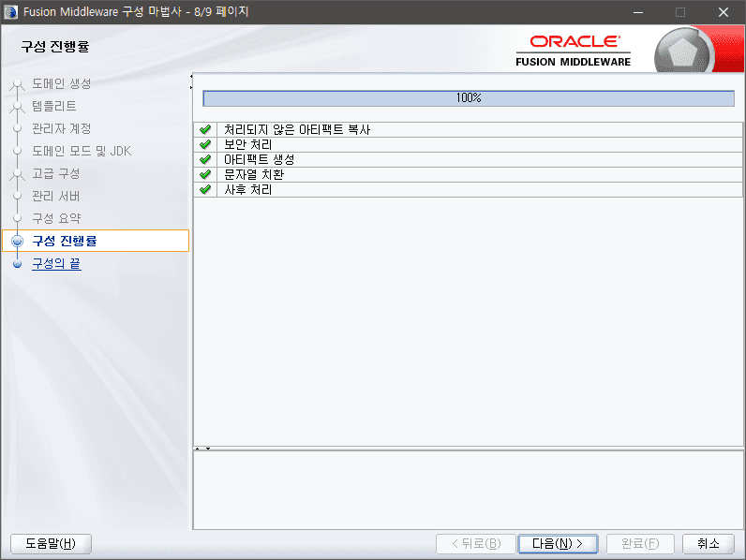The height and width of the screenshot is (560, 746).
Task: Click the Oracle Fusion Middleware logo
Action: click(574, 51)
